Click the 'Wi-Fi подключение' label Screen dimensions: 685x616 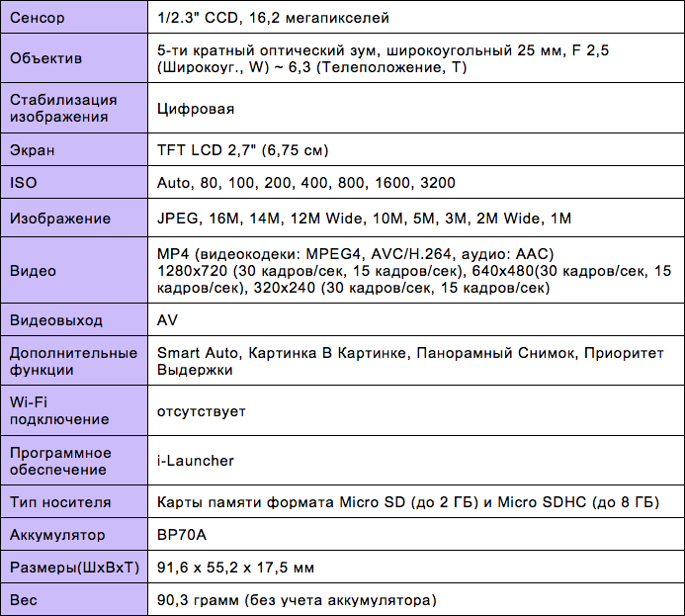(x=59, y=410)
